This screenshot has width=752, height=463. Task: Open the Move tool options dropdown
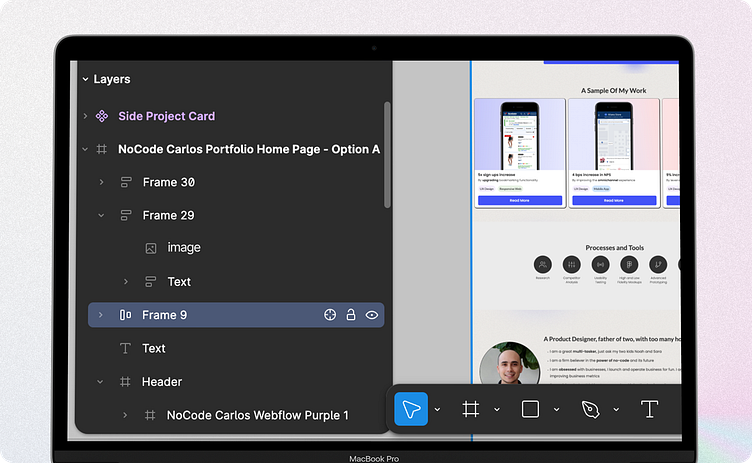pos(437,410)
